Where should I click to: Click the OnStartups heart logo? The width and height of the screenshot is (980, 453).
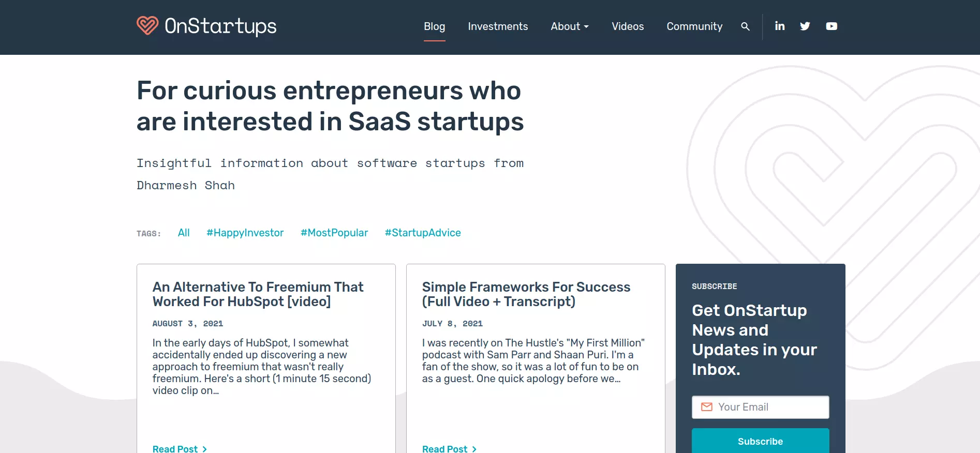point(147,26)
